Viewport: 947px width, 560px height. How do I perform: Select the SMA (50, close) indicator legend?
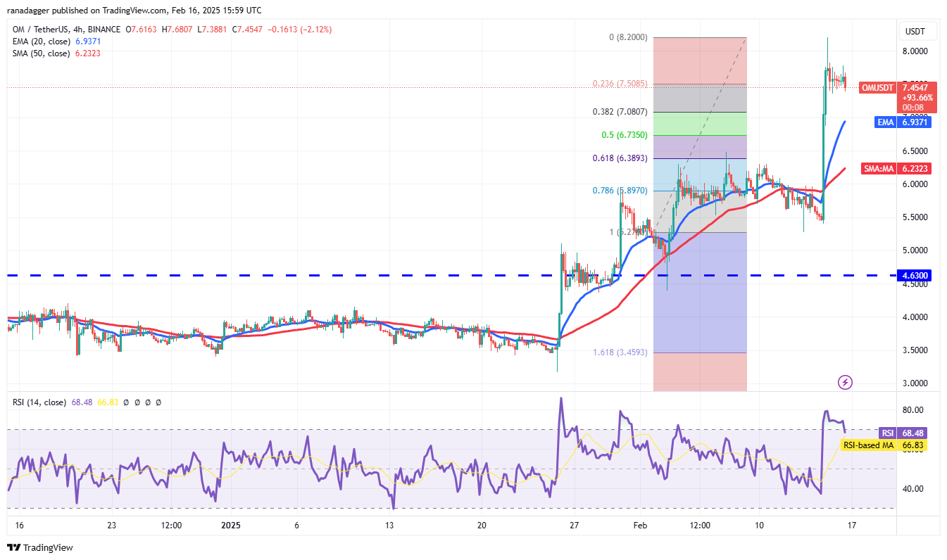[x=42, y=53]
